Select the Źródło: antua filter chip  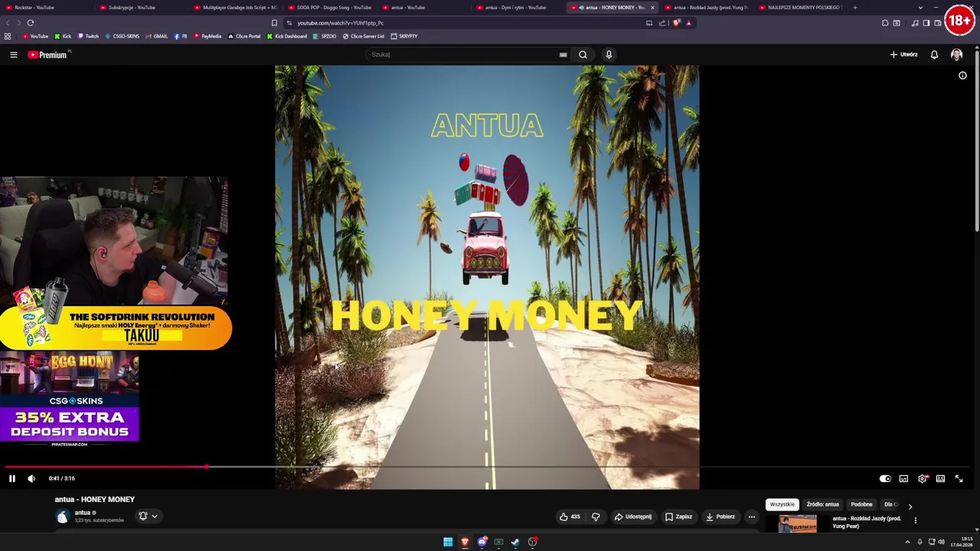pyautogui.click(x=822, y=504)
